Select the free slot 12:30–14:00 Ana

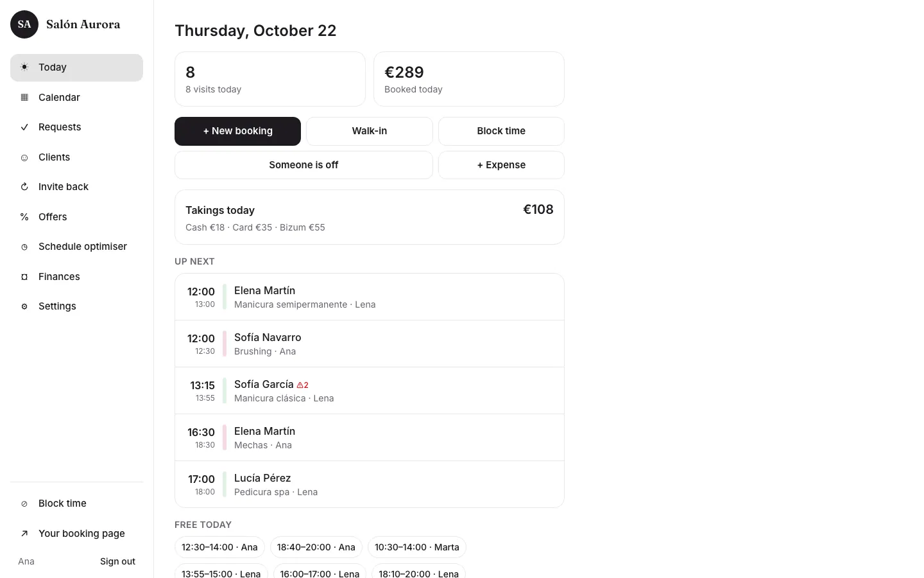219,547
